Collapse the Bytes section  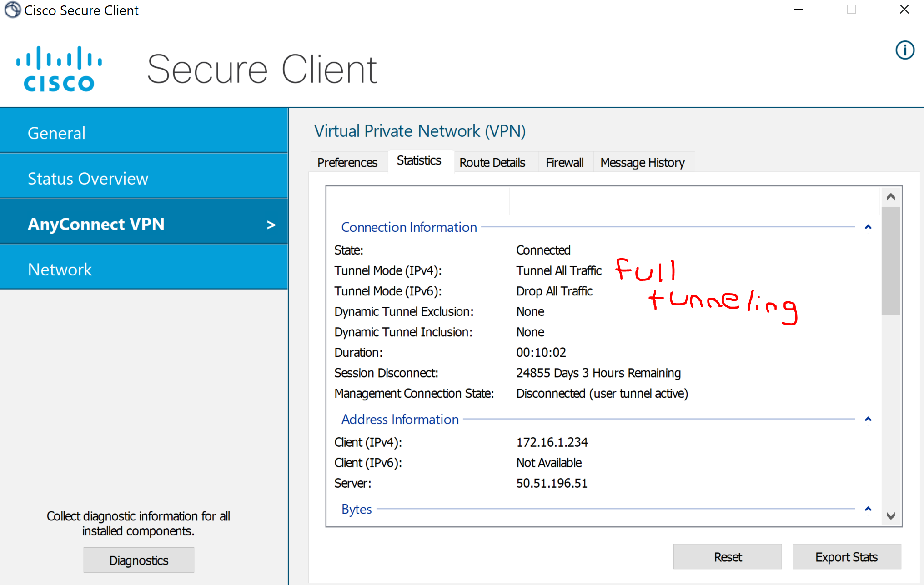(x=868, y=509)
